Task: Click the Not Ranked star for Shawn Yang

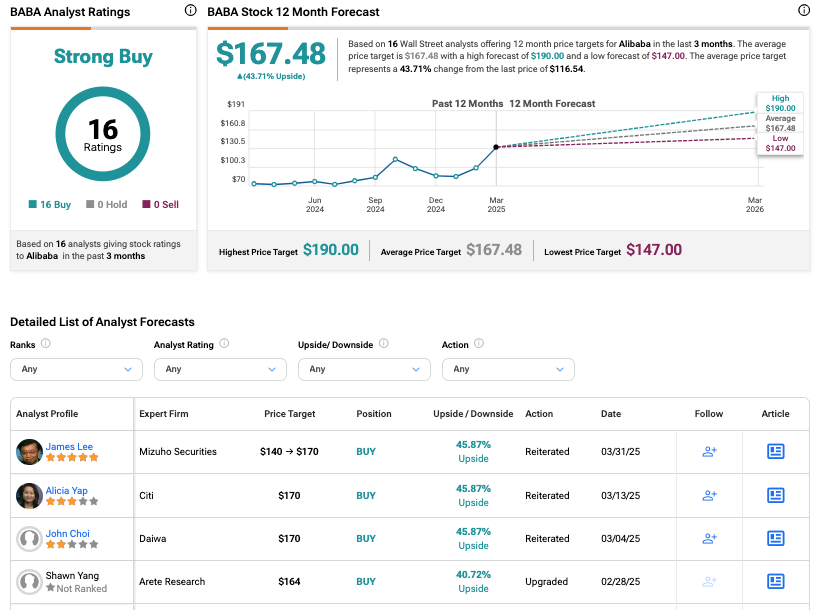Action: (50, 588)
